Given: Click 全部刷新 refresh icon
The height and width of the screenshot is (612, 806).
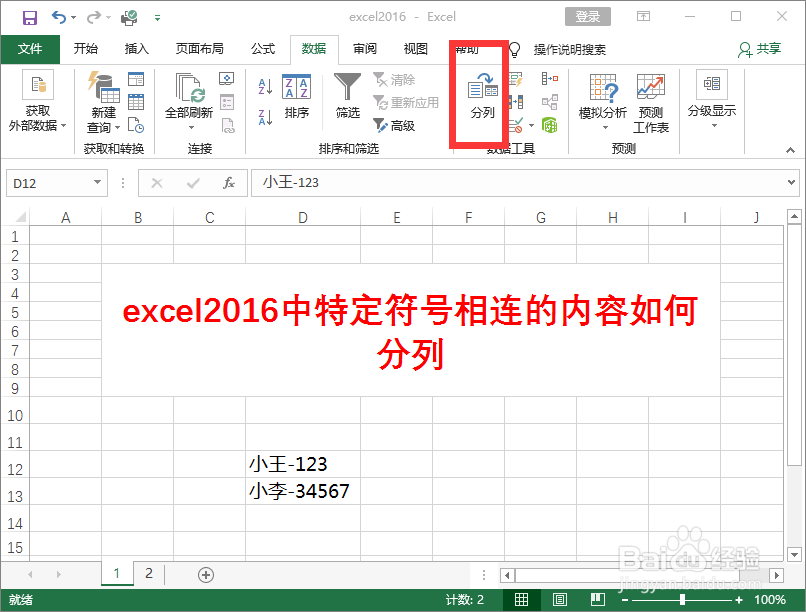Looking at the screenshot, I should click(x=189, y=87).
